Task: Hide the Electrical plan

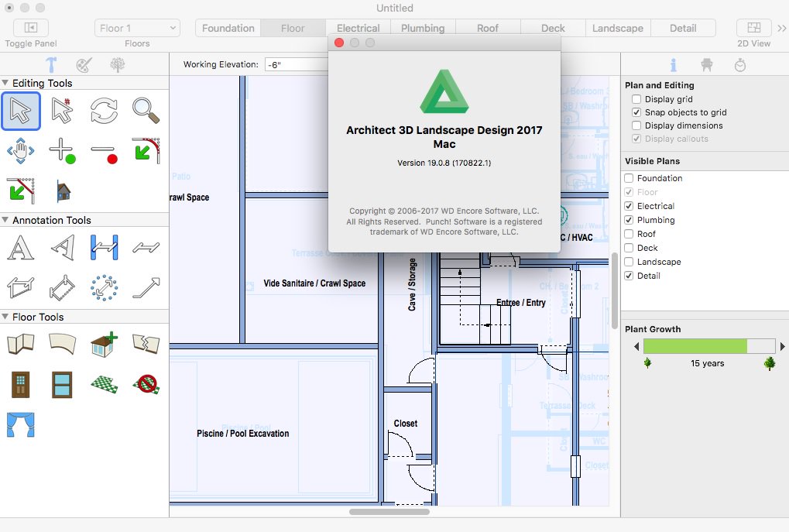Action: [629, 206]
